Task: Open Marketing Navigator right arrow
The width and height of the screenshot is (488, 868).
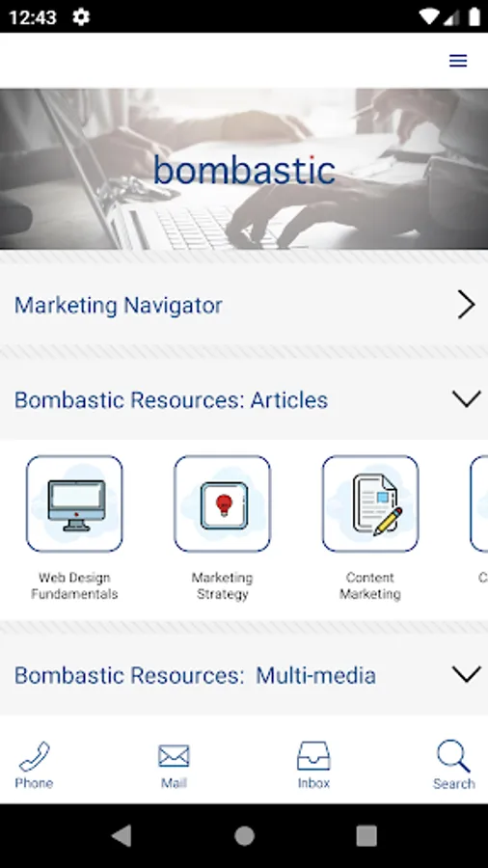Action: tap(466, 305)
